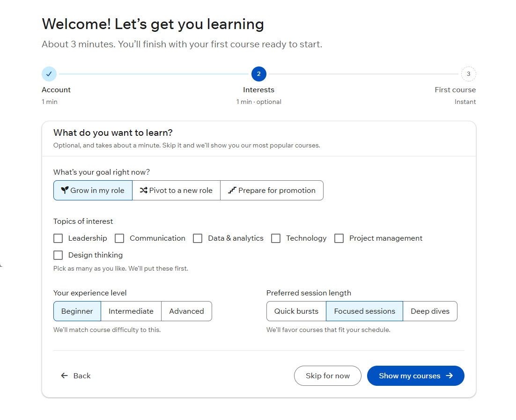Screen dimensions: 516x420
Task: Select the Project management checkbox
Action: coord(339,238)
